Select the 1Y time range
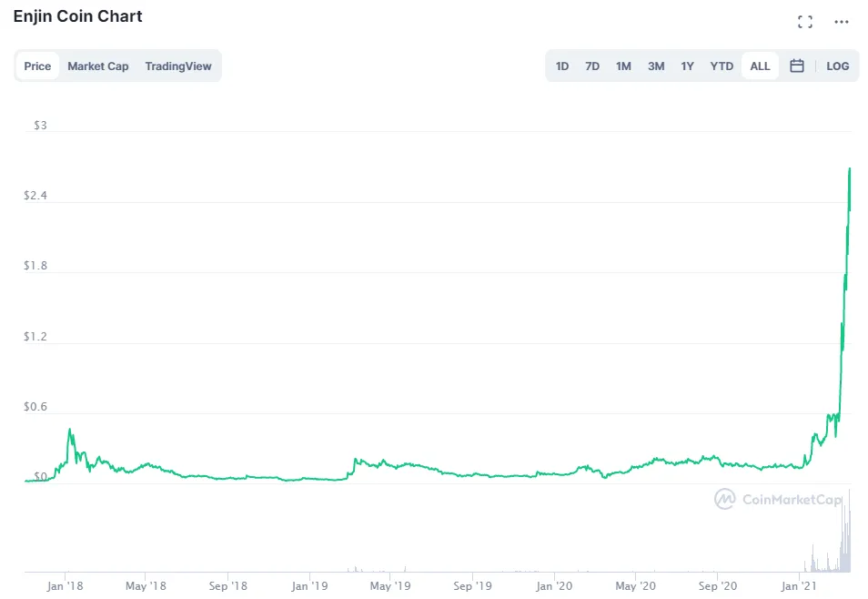 click(687, 66)
